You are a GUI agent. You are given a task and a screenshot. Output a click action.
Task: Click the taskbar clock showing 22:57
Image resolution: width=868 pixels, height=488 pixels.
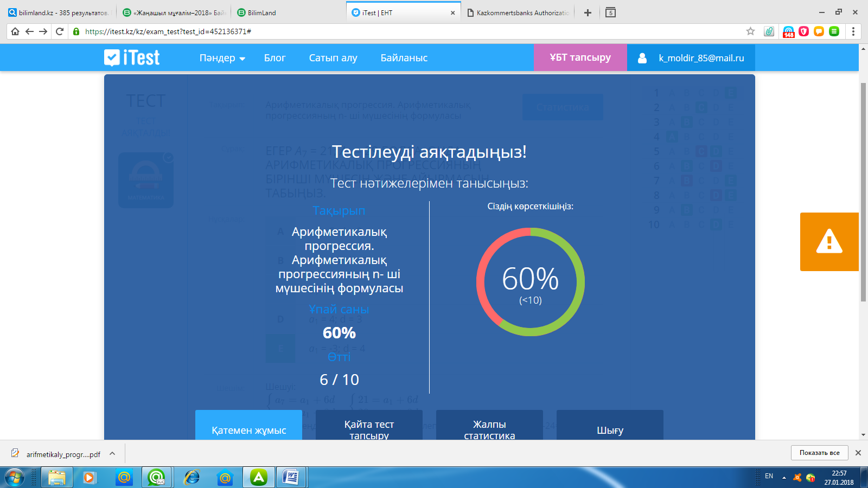[x=839, y=478]
